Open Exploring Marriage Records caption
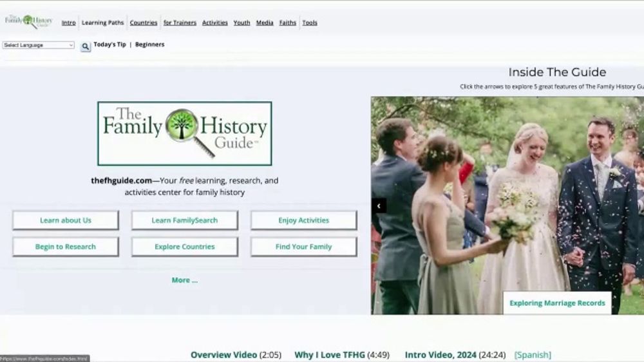The height and width of the screenshot is (362, 644). click(557, 303)
